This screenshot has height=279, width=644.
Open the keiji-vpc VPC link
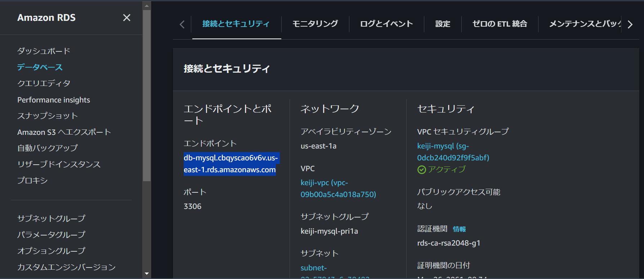click(338, 188)
